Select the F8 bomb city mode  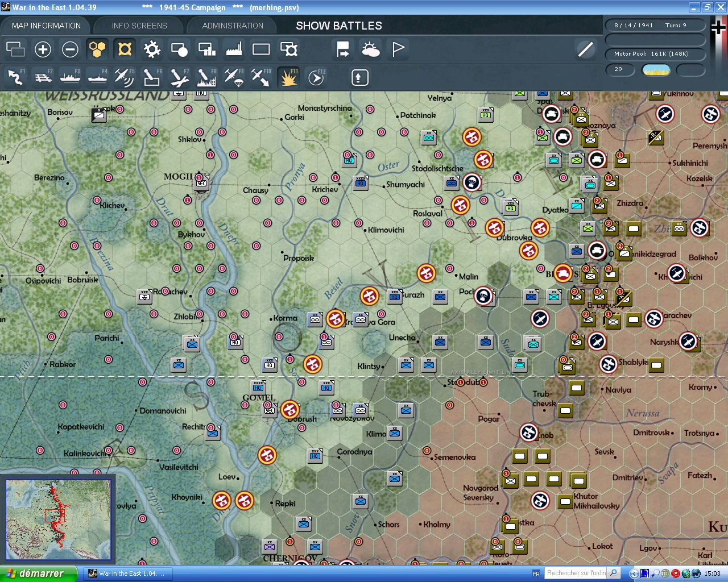point(206,77)
